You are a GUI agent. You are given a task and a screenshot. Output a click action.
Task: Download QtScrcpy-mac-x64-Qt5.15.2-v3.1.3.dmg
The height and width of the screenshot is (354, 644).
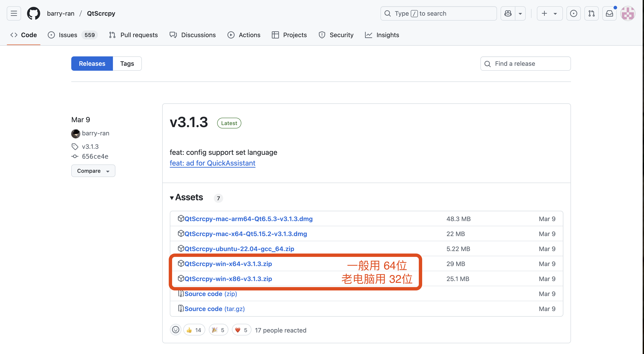[246, 234]
